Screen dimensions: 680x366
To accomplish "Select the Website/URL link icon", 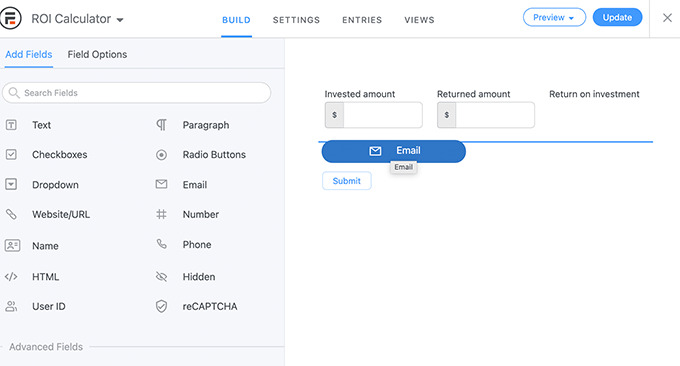I will coord(11,214).
